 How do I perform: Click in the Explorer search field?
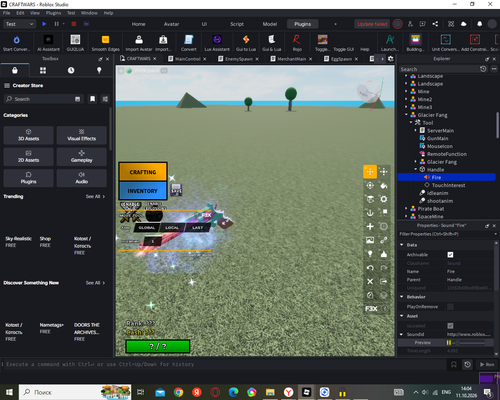click(439, 69)
